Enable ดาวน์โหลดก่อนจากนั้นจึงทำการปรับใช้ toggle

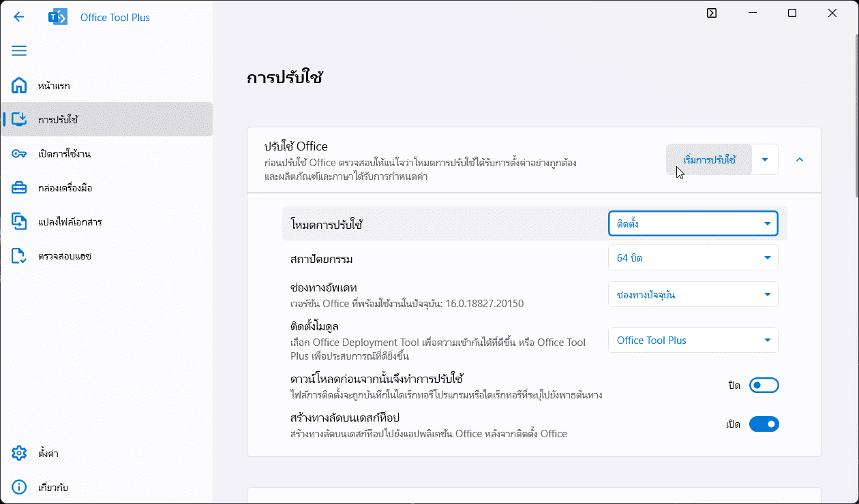764,385
